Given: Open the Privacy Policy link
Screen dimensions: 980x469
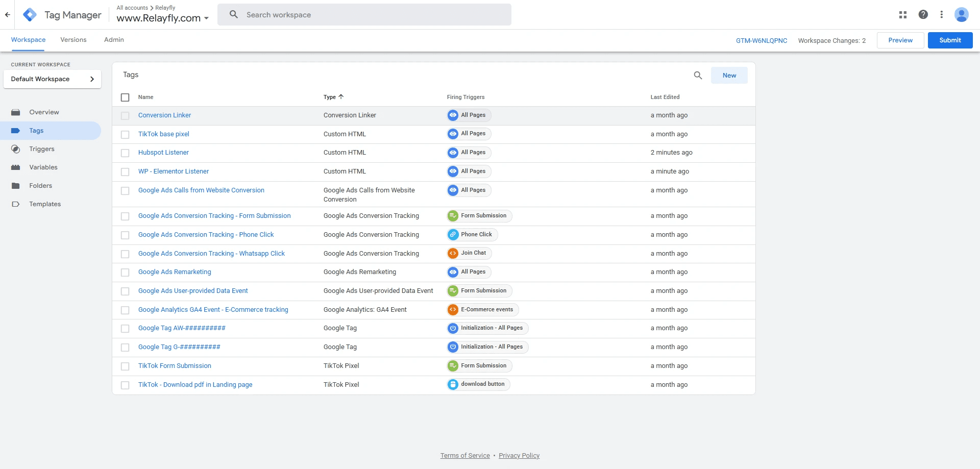Looking at the screenshot, I should tap(519, 456).
